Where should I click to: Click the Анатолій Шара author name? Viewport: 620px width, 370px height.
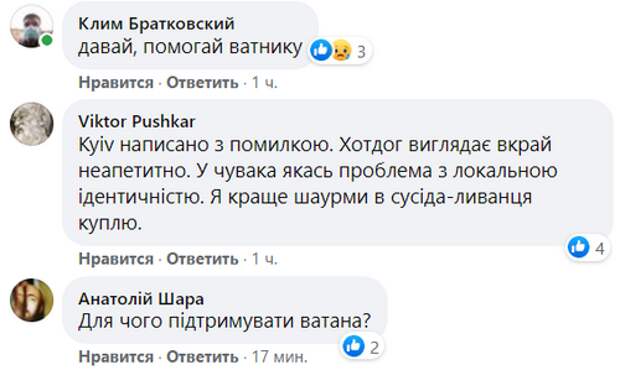141,298
